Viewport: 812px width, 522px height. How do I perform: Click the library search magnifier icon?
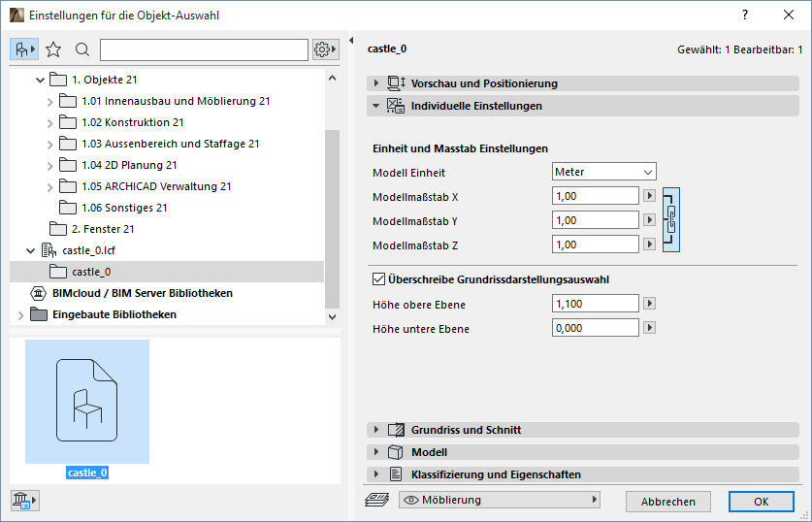(x=82, y=49)
